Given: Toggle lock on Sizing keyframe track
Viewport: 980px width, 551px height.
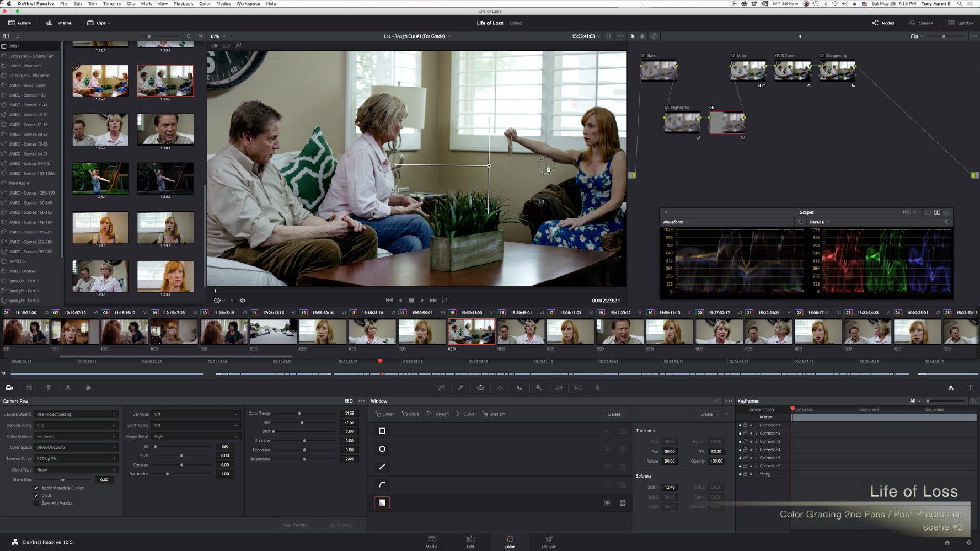Looking at the screenshot, I should [745, 474].
